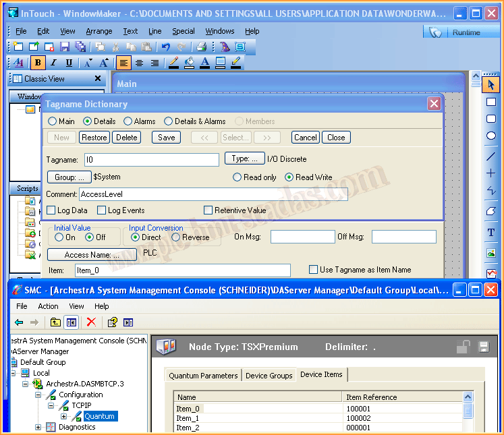Open the Arrange menu
This screenshot has width=504, height=435.
coord(99,31)
